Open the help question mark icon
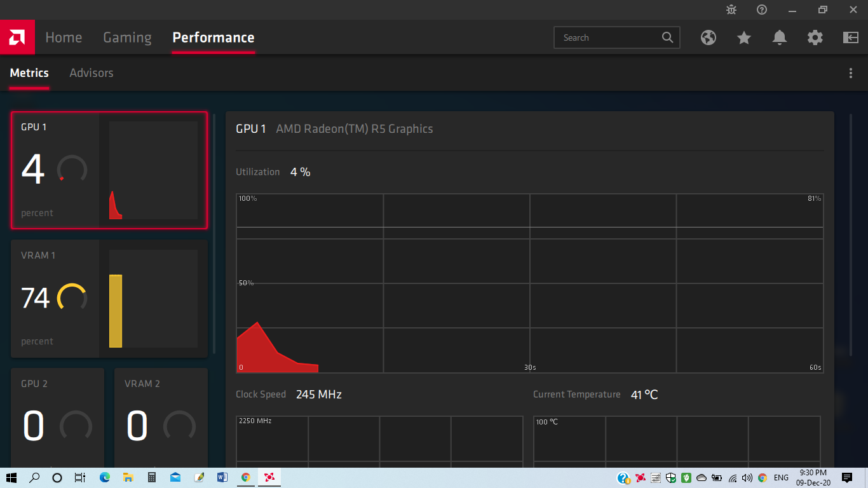 pyautogui.click(x=762, y=10)
